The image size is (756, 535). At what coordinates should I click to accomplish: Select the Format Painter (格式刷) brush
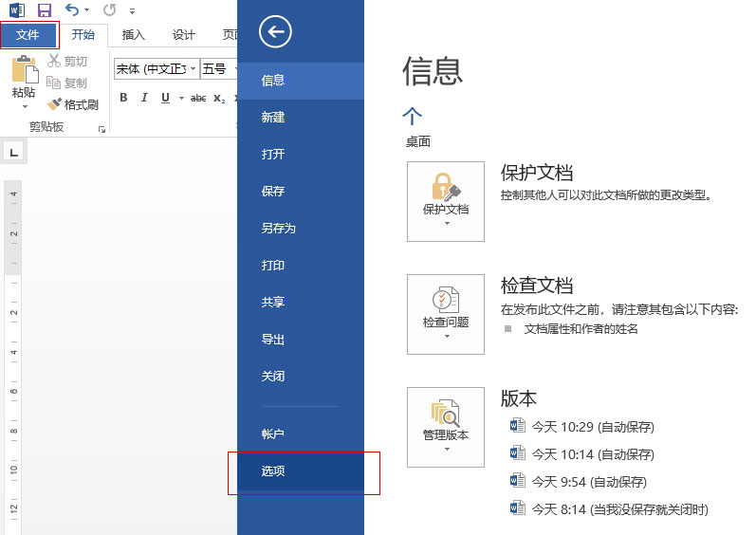73,105
